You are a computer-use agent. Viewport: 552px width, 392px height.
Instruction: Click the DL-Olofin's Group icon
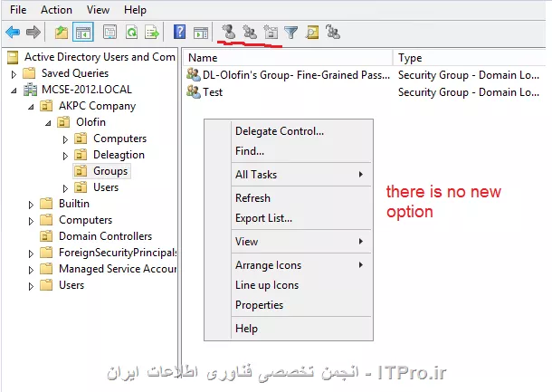[194, 74]
